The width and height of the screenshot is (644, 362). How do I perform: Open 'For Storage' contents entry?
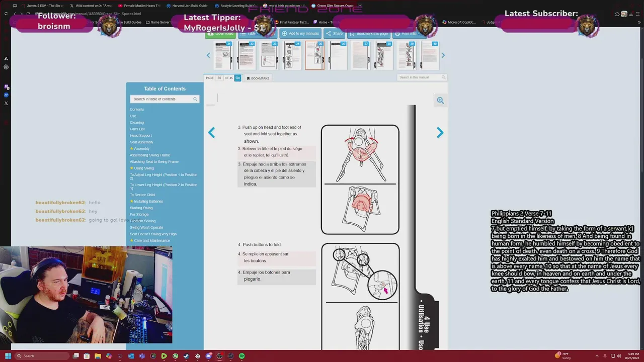(139, 215)
